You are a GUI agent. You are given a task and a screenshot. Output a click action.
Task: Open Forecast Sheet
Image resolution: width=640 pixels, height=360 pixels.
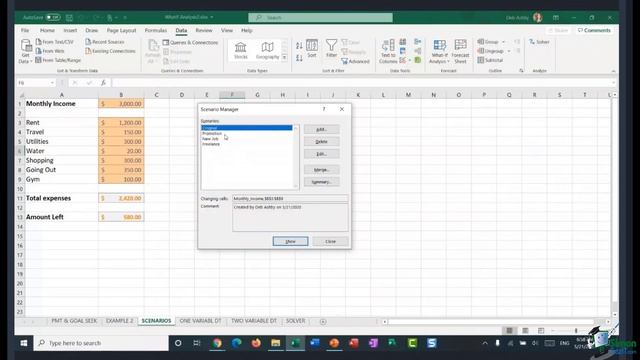pyautogui.click(x=460, y=51)
